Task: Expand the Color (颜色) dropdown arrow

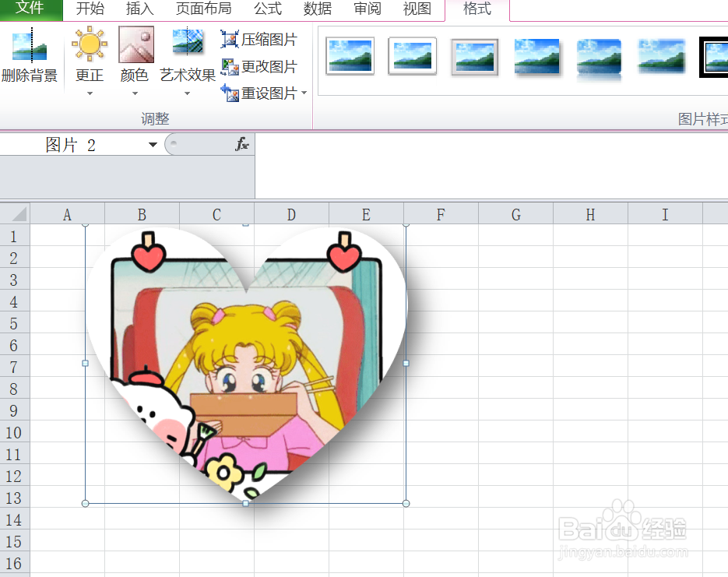Action: coord(135,93)
